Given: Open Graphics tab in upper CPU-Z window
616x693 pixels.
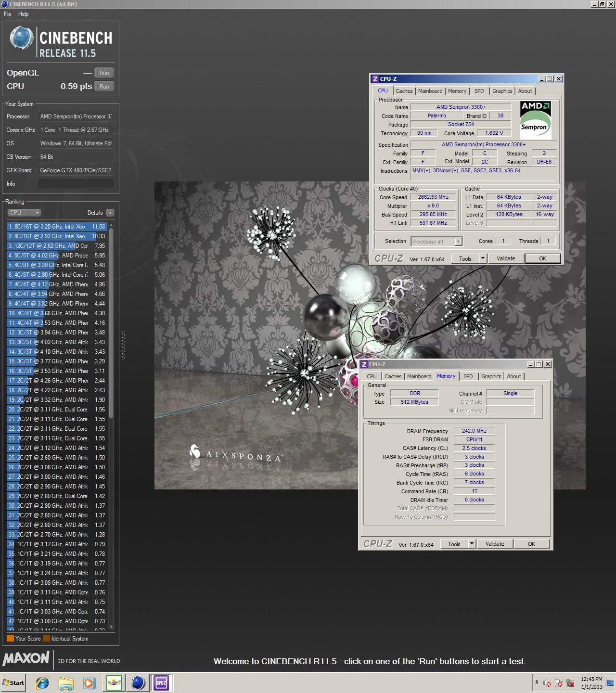Looking at the screenshot, I should (x=502, y=91).
